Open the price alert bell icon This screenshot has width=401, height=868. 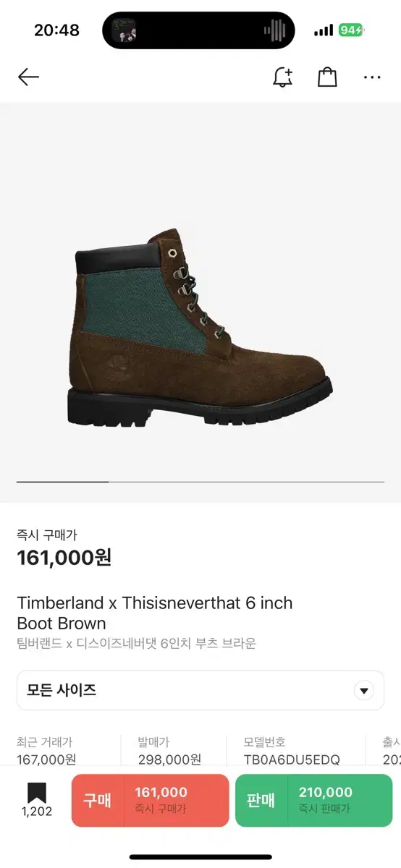282,77
